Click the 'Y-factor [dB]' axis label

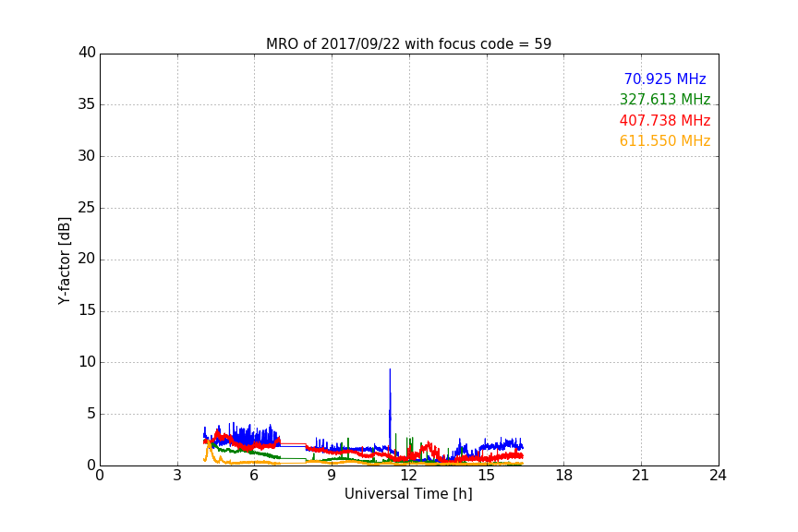64,260
